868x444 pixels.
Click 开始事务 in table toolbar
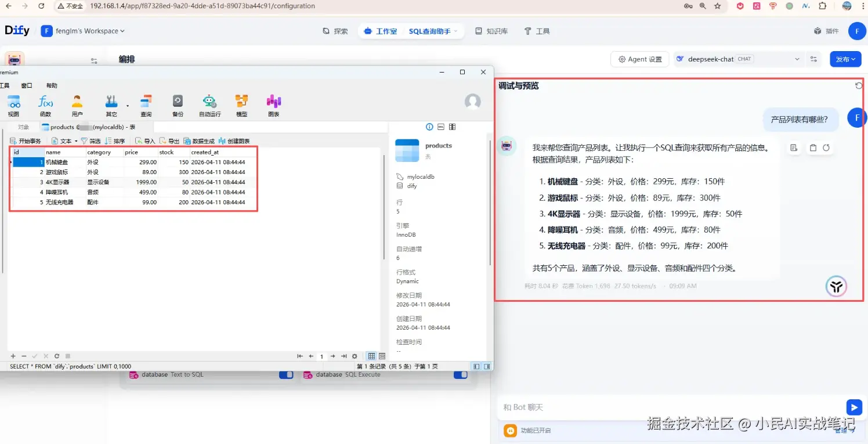coord(26,141)
